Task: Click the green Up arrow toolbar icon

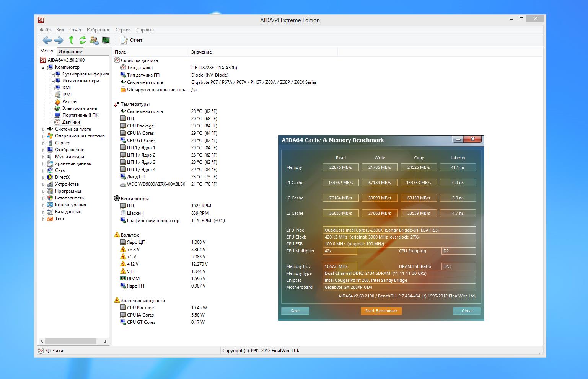Action: coord(71,40)
